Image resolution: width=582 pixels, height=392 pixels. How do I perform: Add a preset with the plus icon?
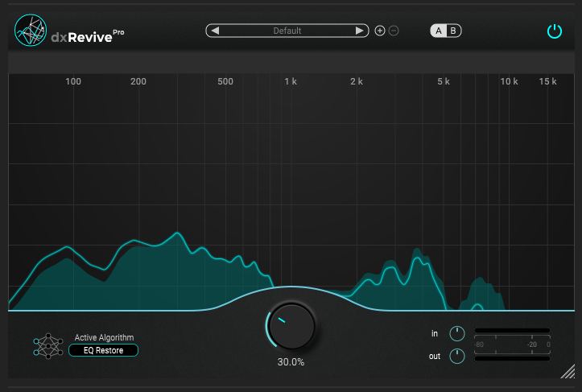[380, 31]
